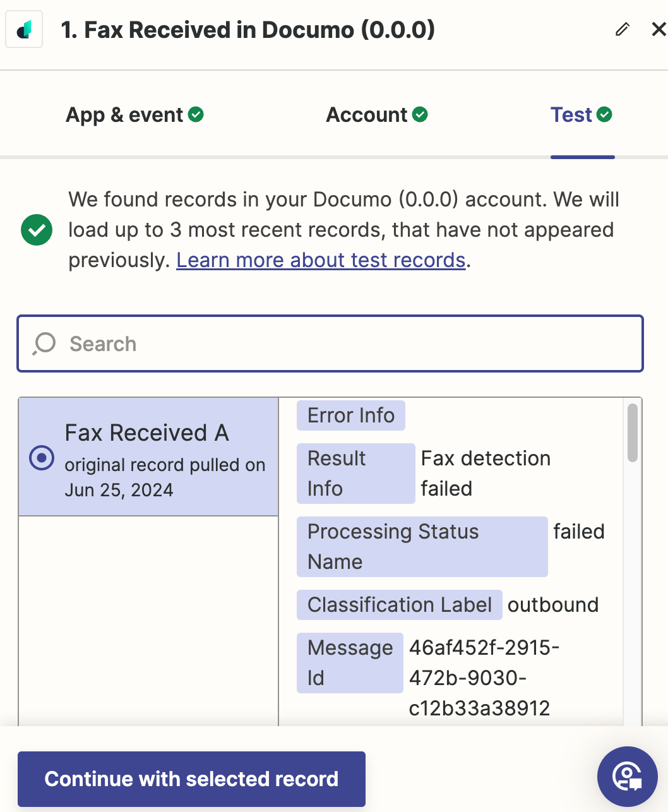Click 'original record pulled on Jun 25, 2024'

point(165,477)
